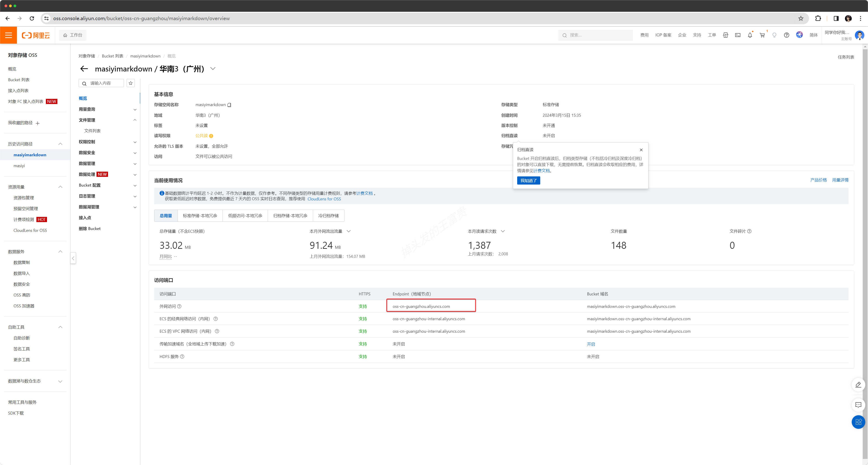
Task: Switch to 标准存储-本地冗余 tab
Action: point(200,216)
